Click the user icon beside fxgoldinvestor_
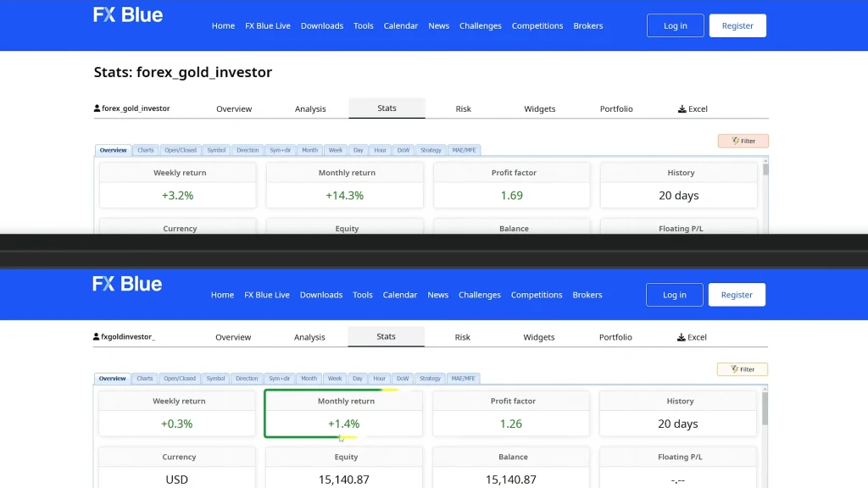Screen dimensions: 868x488 [x=96, y=336]
